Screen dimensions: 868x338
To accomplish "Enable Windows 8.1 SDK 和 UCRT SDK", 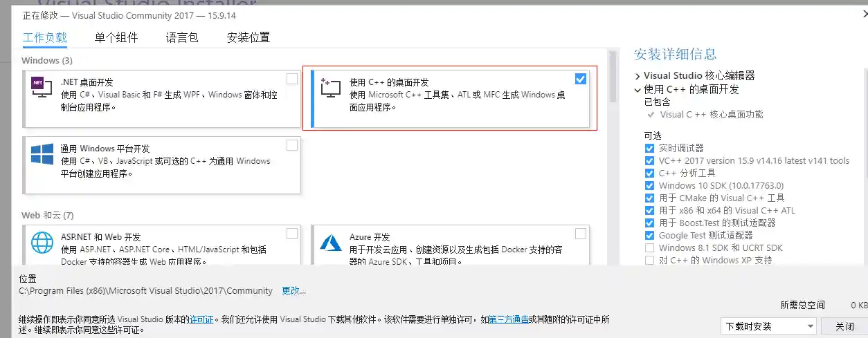I will (x=649, y=247).
